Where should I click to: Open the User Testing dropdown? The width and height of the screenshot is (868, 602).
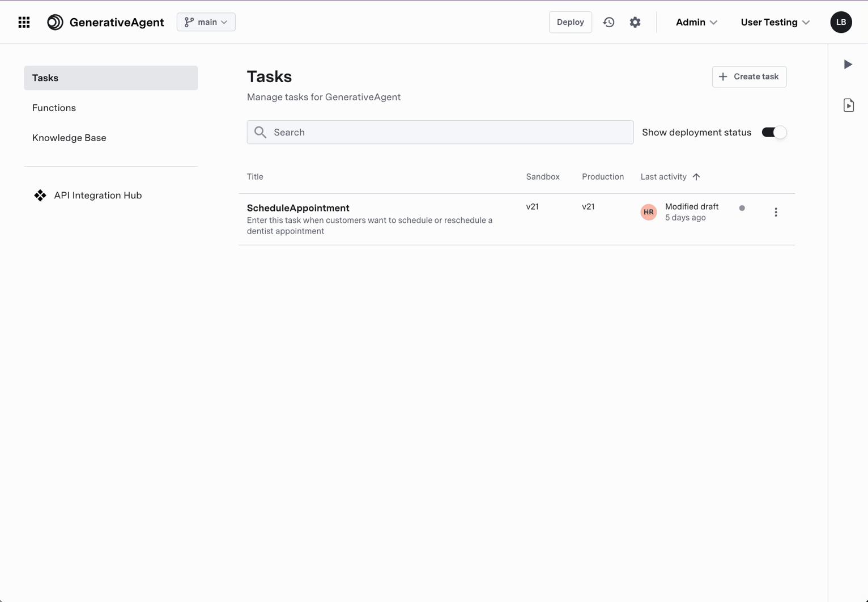[775, 22]
